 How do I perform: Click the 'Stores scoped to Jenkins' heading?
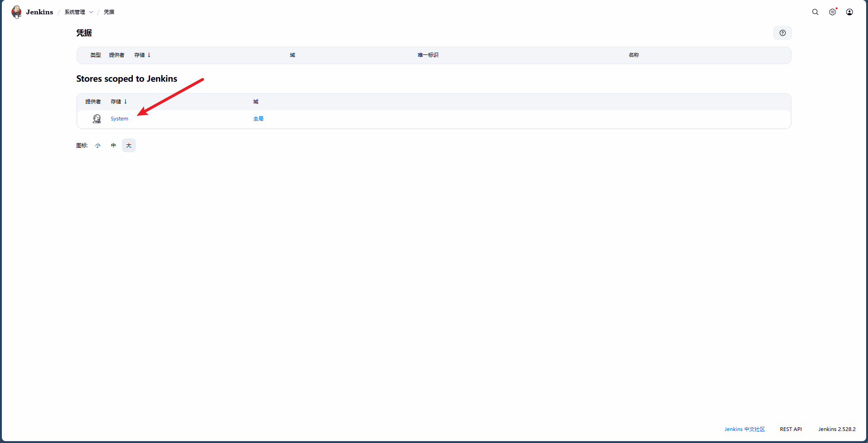(x=127, y=79)
